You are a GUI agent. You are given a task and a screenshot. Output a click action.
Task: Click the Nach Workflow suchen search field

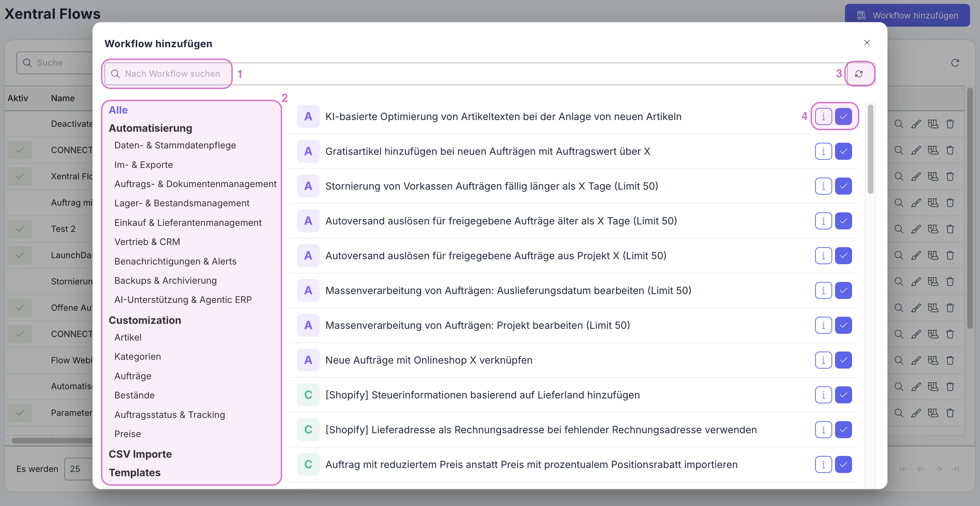click(x=475, y=74)
